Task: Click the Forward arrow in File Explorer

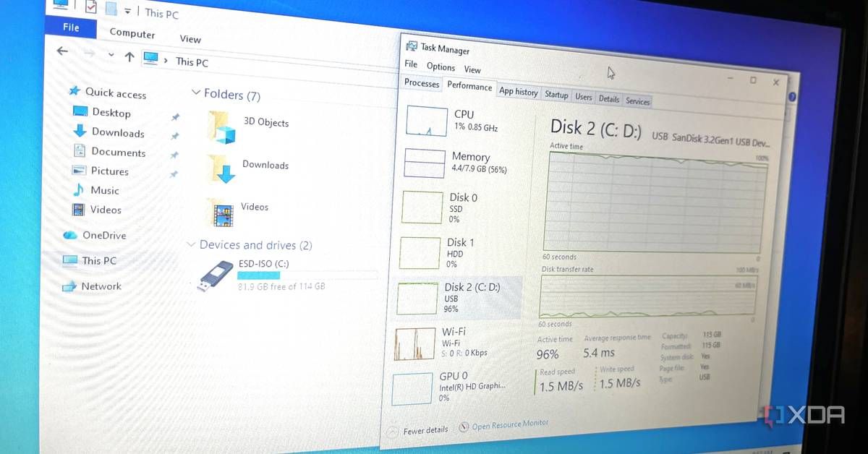Action: coord(89,53)
